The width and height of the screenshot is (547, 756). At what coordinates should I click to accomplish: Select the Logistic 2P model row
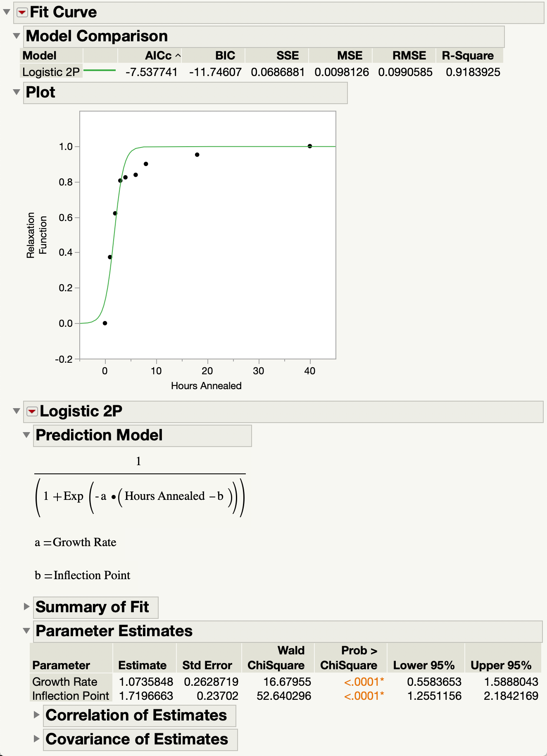pos(51,72)
